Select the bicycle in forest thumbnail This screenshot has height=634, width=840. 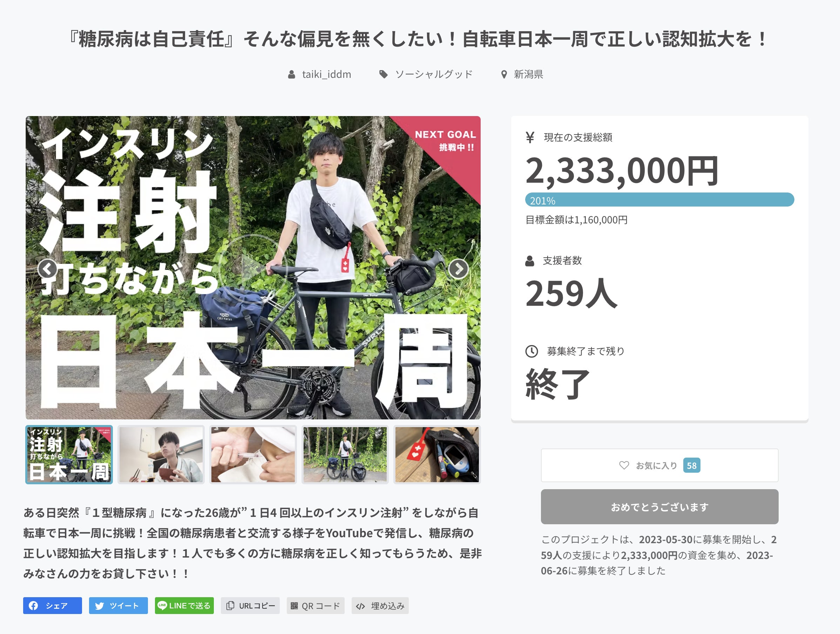click(x=345, y=455)
